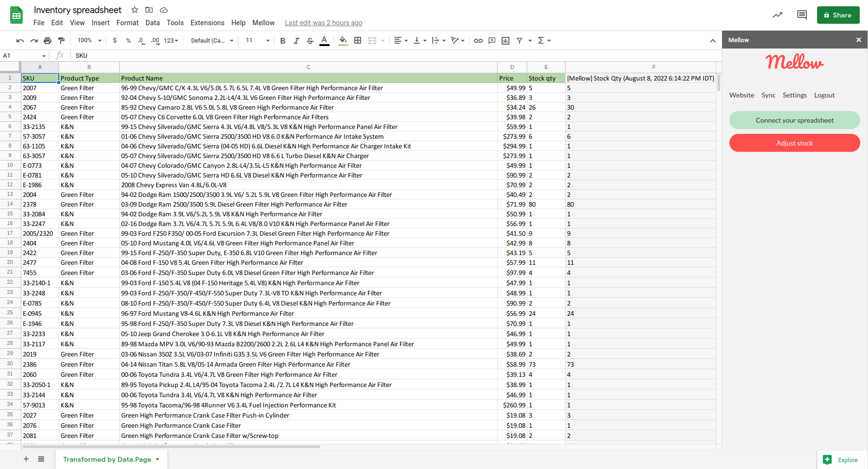The width and height of the screenshot is (868, 469).
Task: Click Logout in Mellow panel
Action: pos(824,95)
